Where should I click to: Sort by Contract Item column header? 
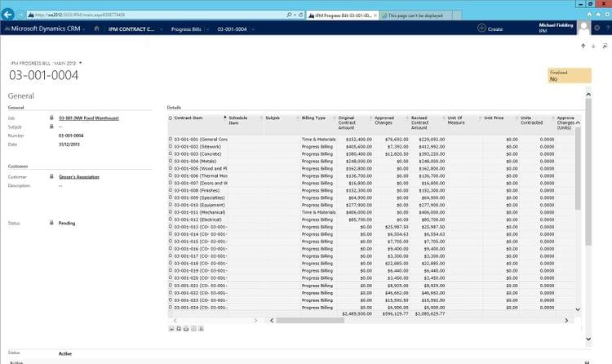(x=188, y=118)
